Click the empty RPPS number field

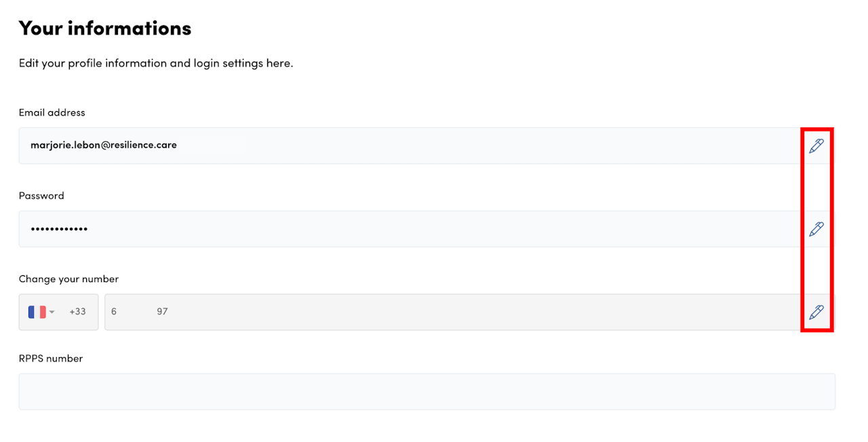tap(427, 391)
